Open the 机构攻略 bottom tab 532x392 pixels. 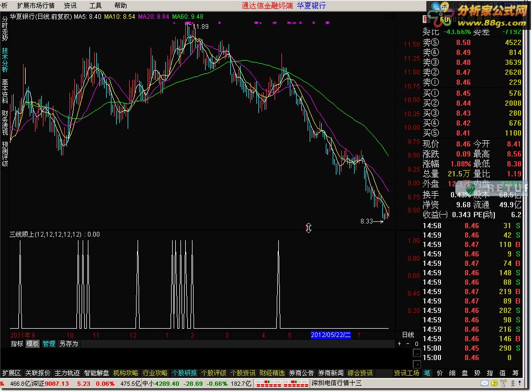tap(126, 373)
